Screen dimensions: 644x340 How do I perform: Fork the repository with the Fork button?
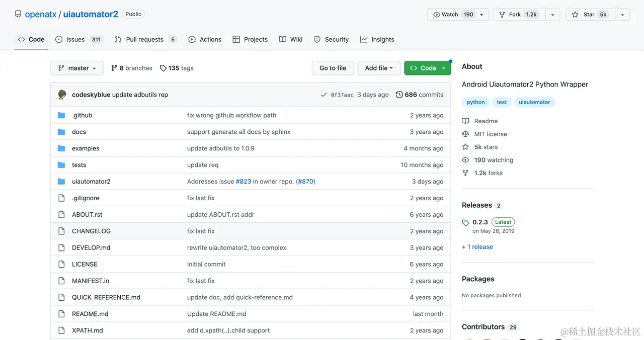tap(519, 15)
